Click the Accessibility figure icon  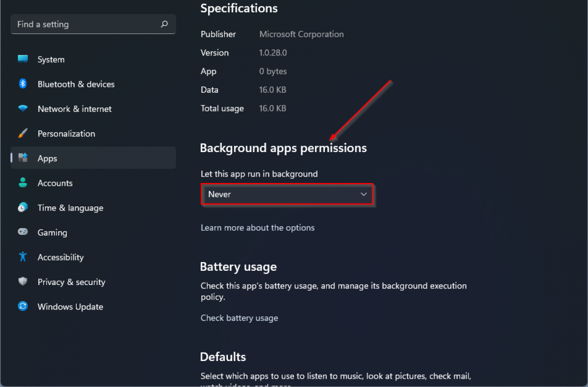point(23,257)
